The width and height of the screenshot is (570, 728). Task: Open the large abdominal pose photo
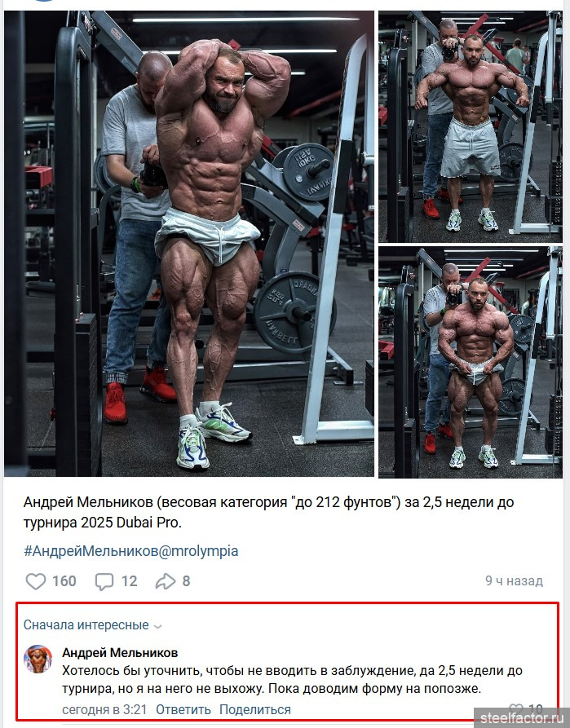tap(189, 245)
